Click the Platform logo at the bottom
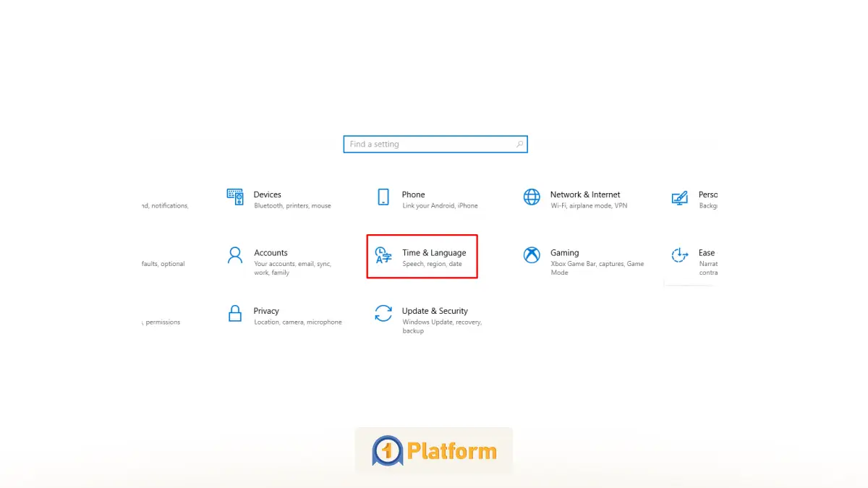The image size is (868, 488). click(x=433, y=450)
